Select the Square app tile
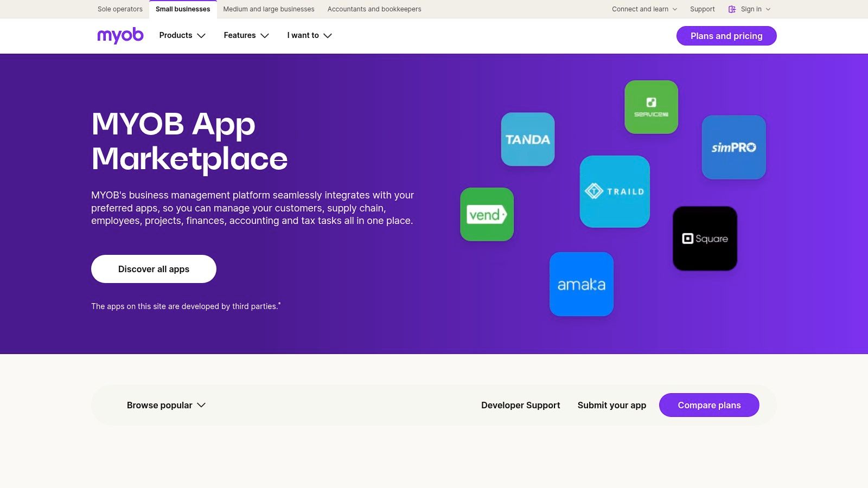This screenshot has width=868, height=488. coord(705,239)
